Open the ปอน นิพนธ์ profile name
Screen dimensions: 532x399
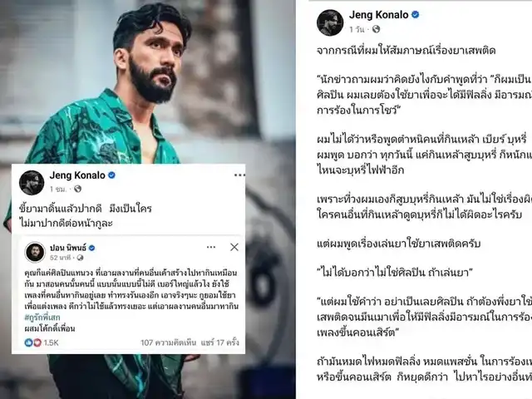[x=68, y=248]
